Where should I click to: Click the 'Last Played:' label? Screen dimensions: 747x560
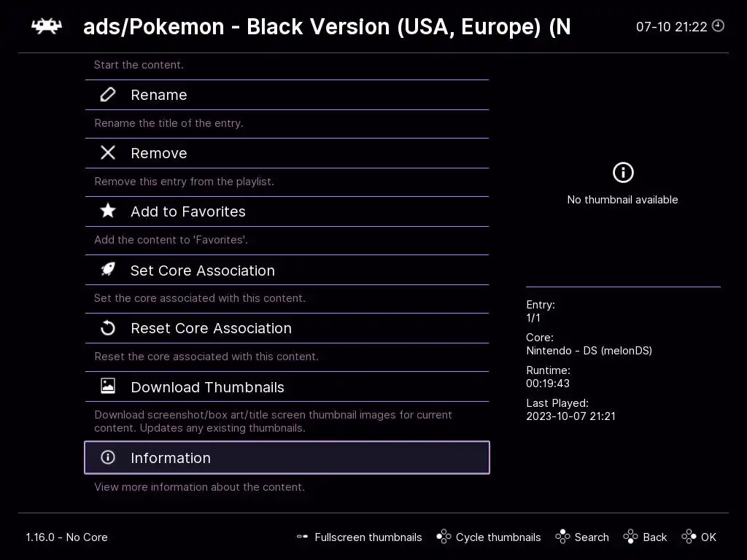pyautogui.click(x=557, y=402)
